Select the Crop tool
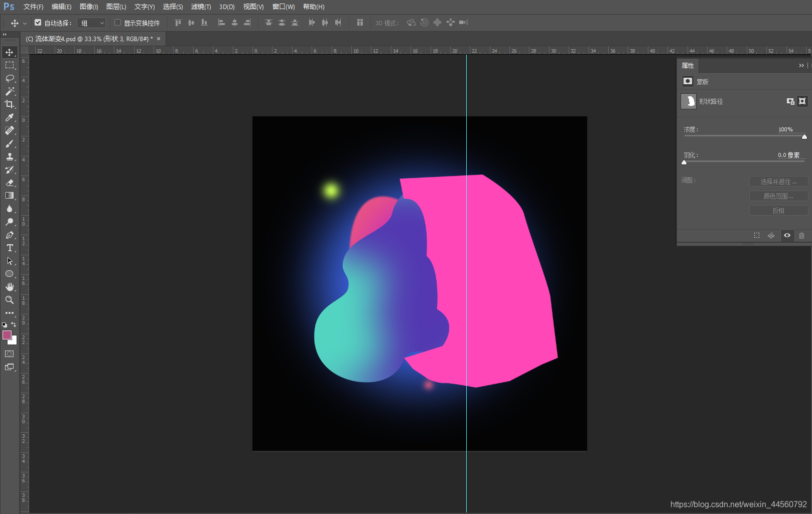This screenshot has height=514, width=812. (x=10, y=104)
